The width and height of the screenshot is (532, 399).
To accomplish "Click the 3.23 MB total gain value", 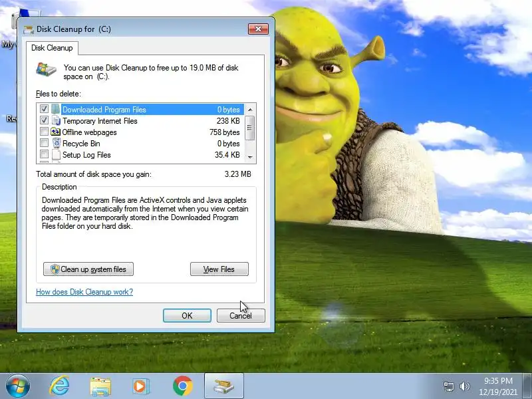I will (x=237, y=174).
